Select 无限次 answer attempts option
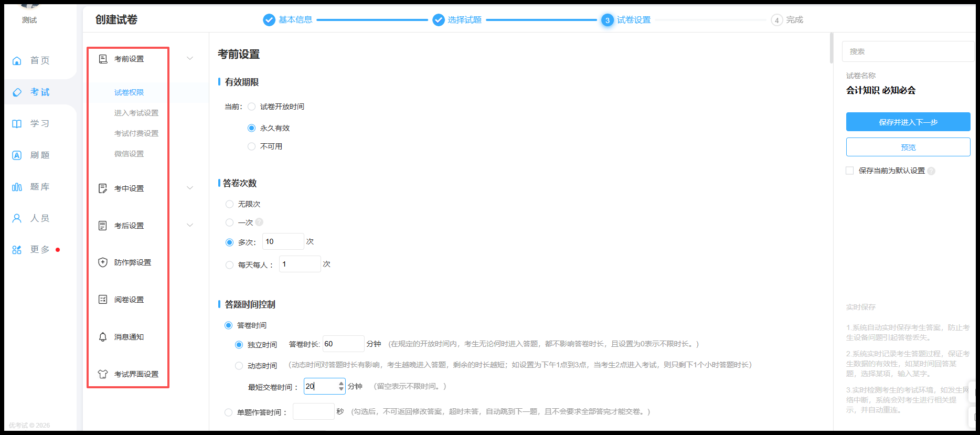The image size is (980, 435). [229, 204]
